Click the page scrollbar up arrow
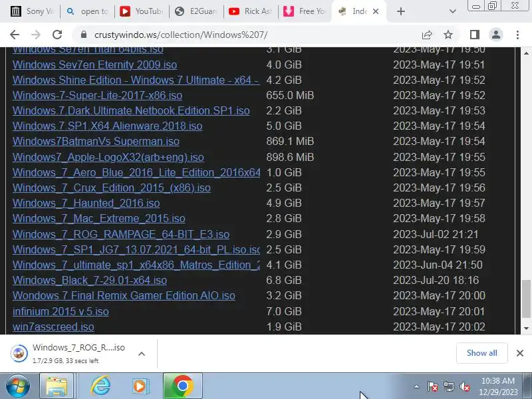 526,53
